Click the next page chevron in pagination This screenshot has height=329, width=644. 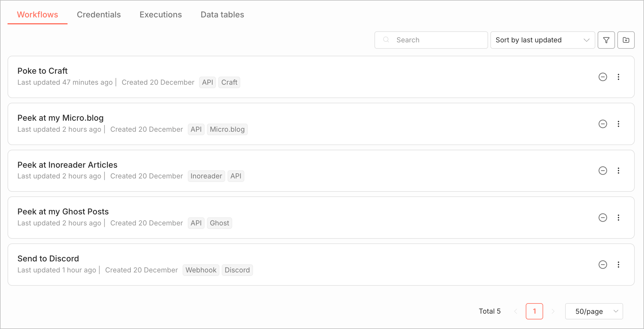point(553,311)
